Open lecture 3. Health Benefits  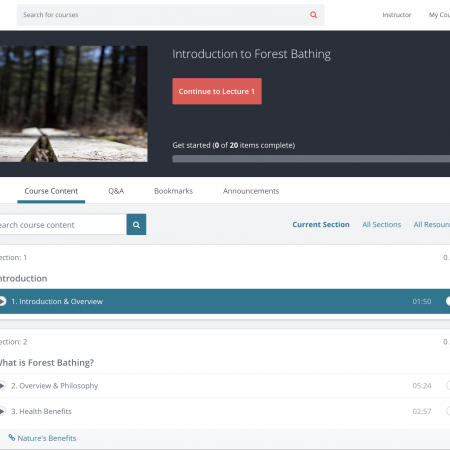pyautogui.click(x=41, y=411)
